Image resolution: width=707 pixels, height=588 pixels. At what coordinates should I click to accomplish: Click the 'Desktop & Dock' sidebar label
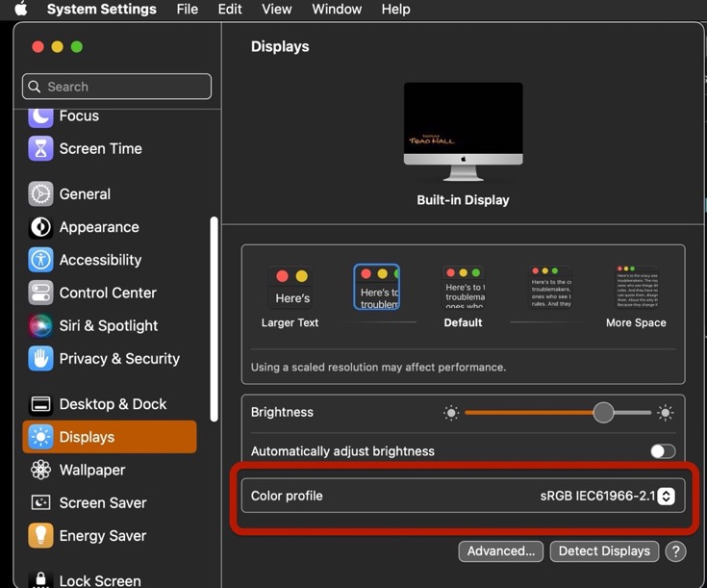click(113, 404)
